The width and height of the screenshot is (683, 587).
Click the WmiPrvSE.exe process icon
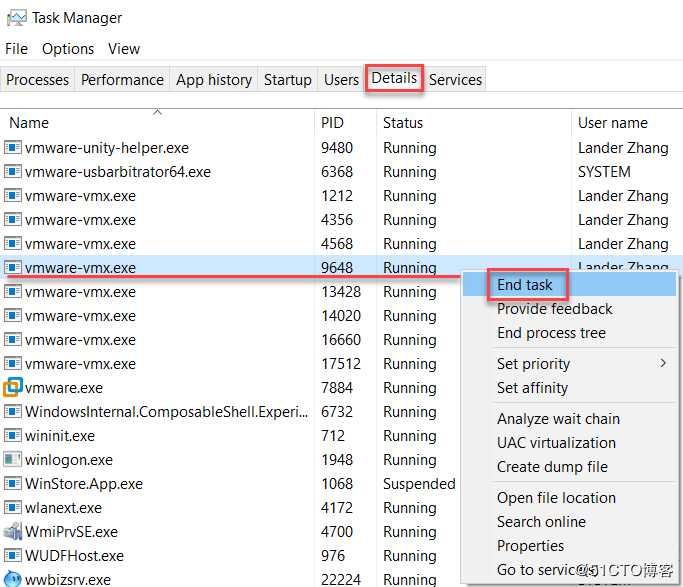[13, 531]
